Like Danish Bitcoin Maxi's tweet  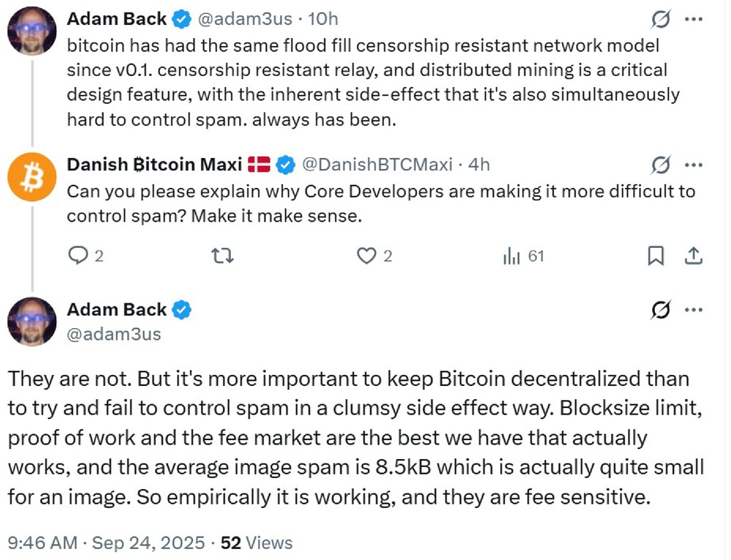pos(369,257)
